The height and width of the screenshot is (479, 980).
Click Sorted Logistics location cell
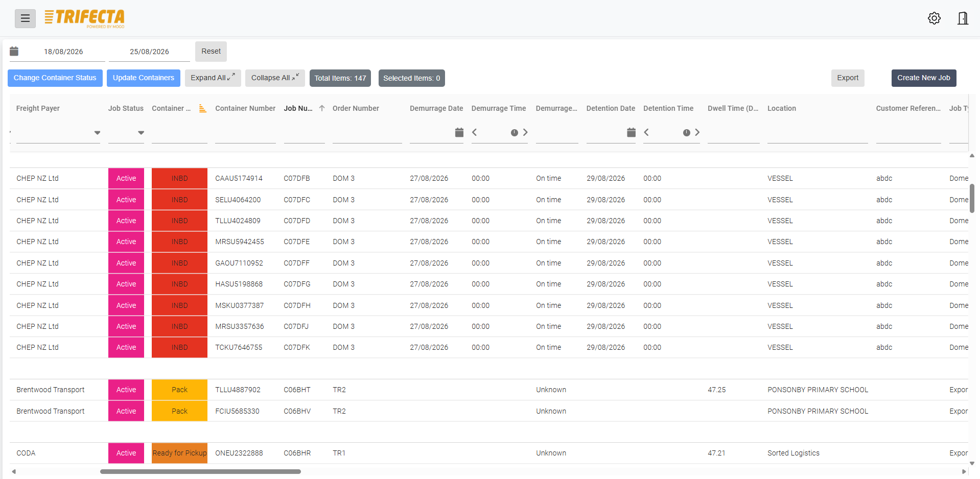794,453
